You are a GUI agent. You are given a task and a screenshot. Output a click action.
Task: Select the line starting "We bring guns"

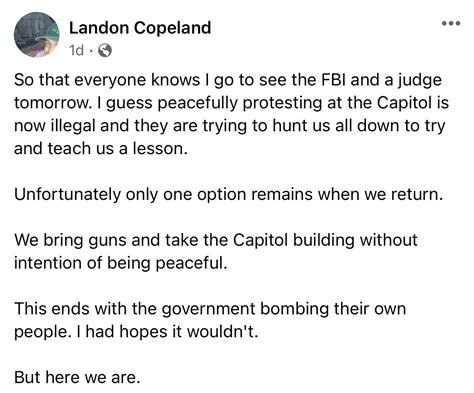(216, 240)
